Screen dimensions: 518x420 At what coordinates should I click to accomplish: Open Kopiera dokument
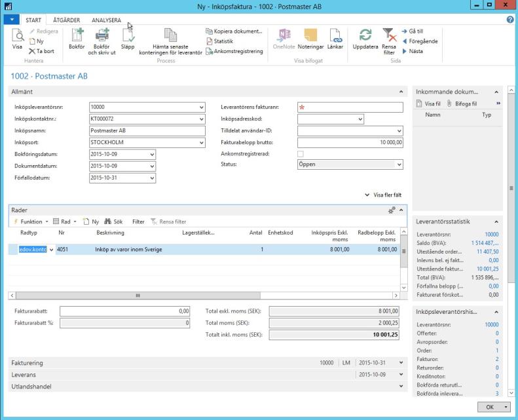(x=234, y=31)
